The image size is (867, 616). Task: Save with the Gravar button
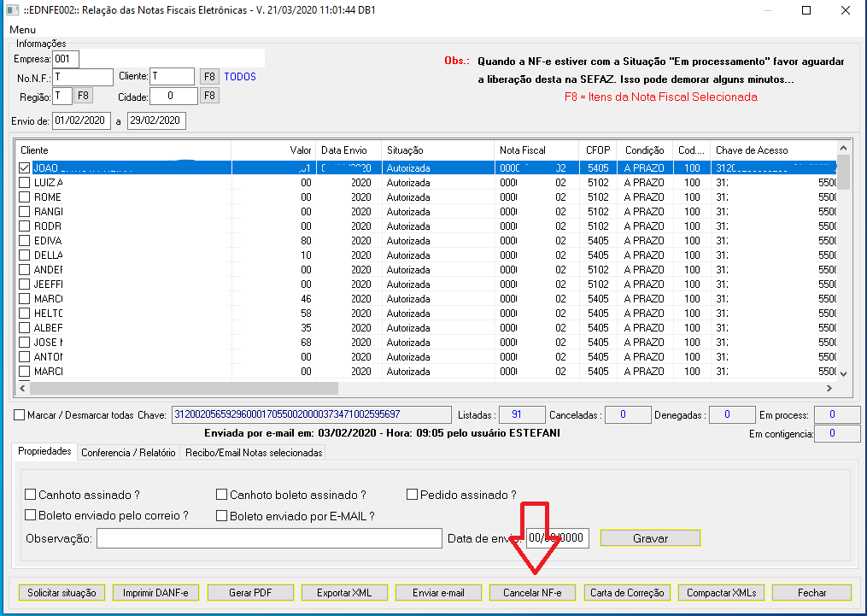[x=650, y=538]
